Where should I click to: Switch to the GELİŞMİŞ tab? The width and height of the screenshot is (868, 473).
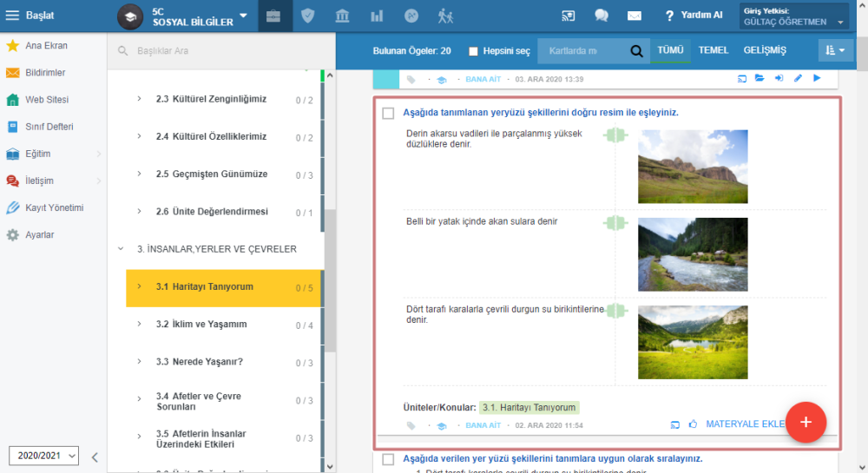coord(765,50)
